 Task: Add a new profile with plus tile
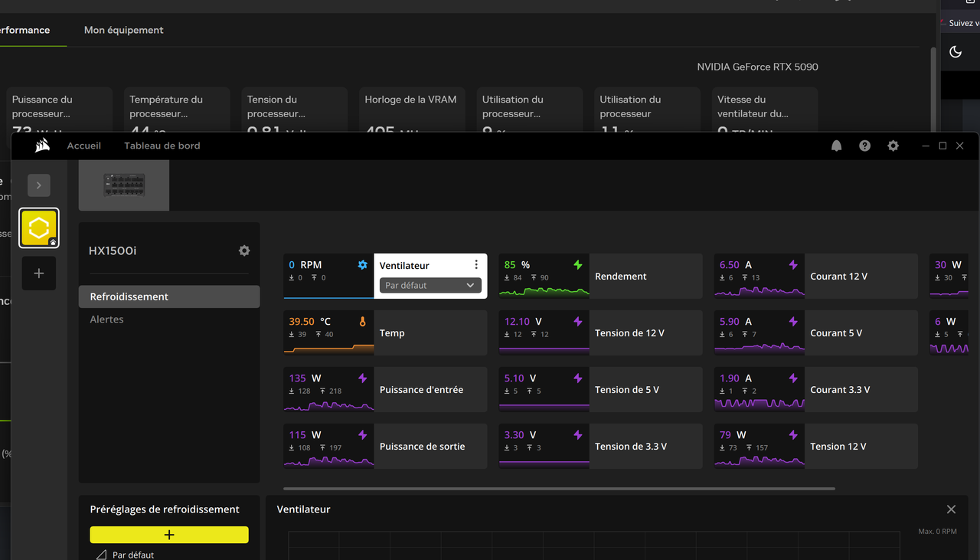click(39, 273)
